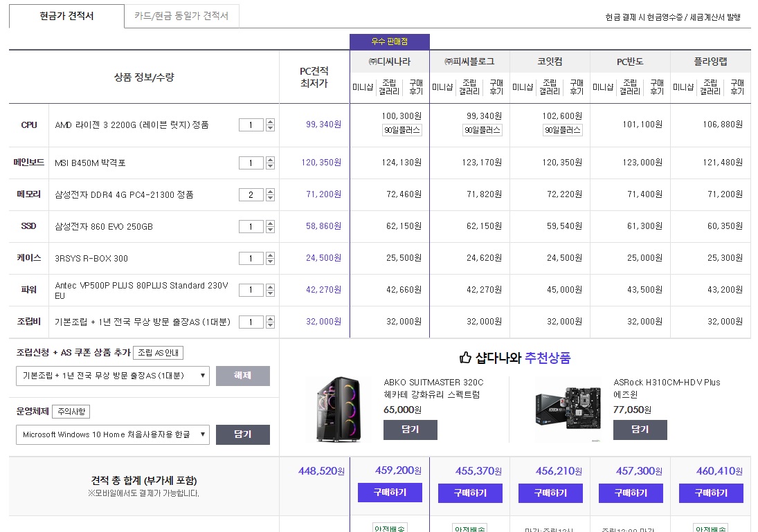Increase the 조립비 quantity
The width and height of the screenshot is (758, 532).
270,319
